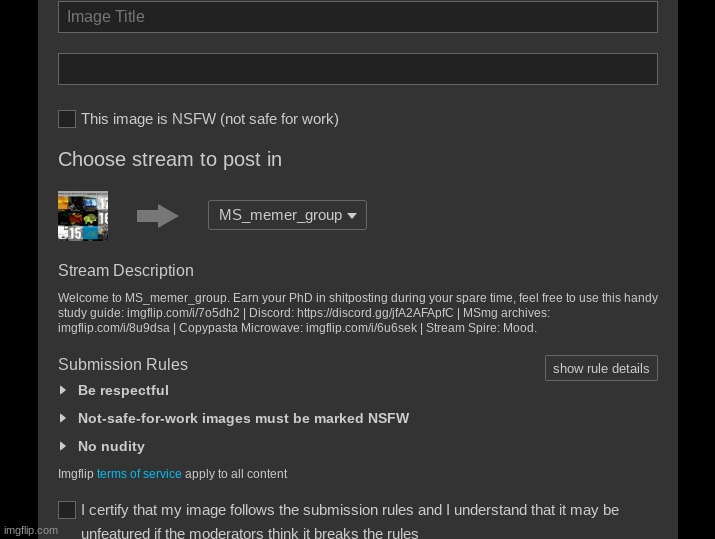The width and height of the screenshot is (715, 539).
Task: Click the 'This image is NSFW' label text
Action: (x=209, y=119)
